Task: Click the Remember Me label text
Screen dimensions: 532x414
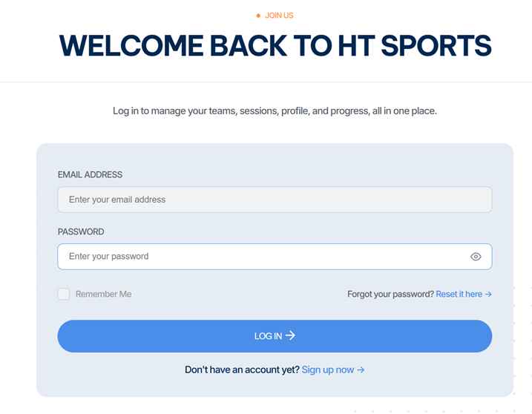Action: [x=103, y=294]
